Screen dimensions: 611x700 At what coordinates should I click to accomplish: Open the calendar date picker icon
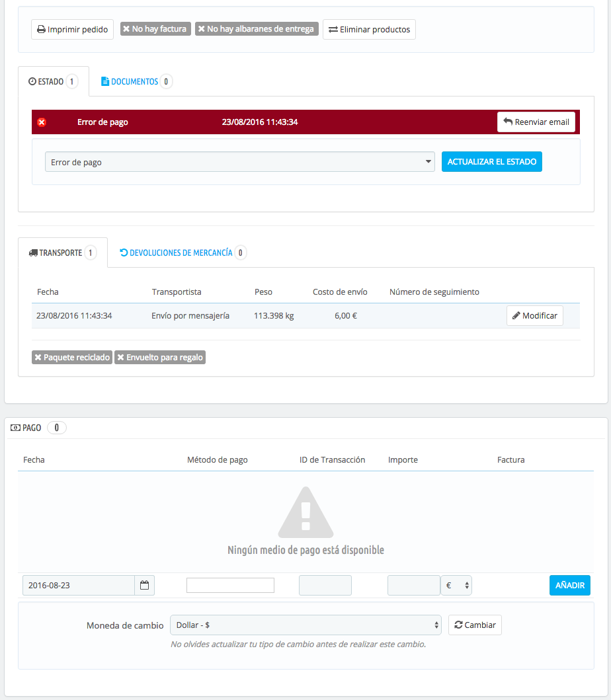[x=144, y=585]
